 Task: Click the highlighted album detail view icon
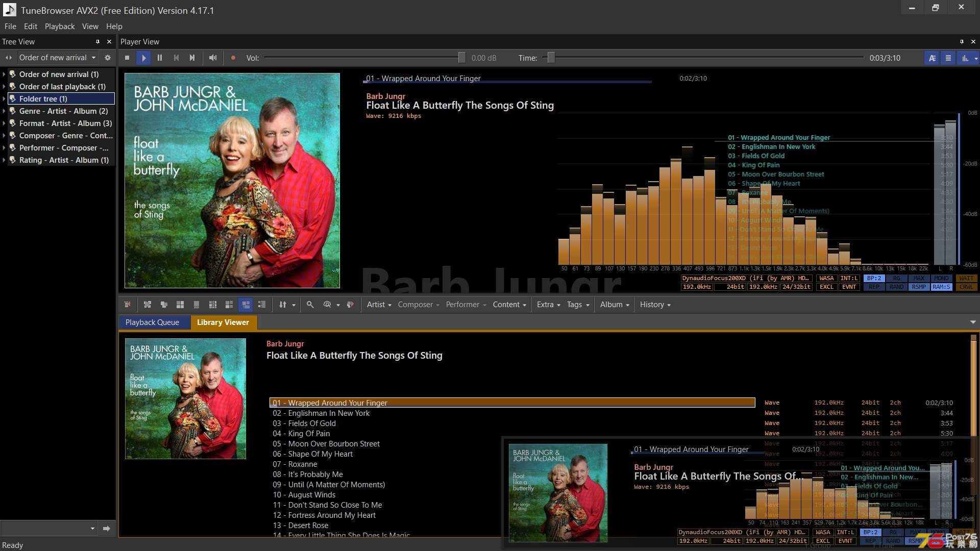point(246,305)
